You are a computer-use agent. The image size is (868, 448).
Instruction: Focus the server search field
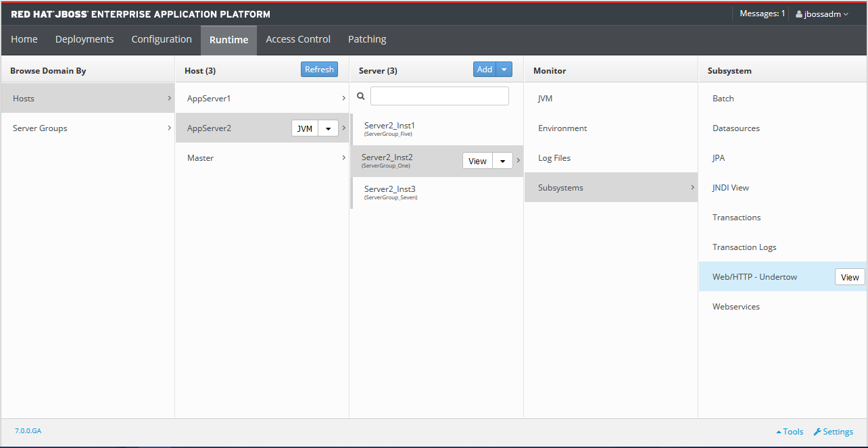click(439, 96)
